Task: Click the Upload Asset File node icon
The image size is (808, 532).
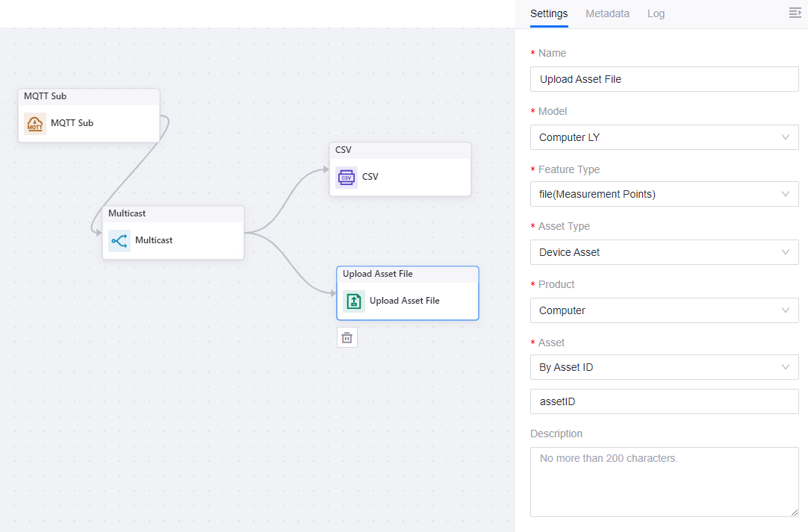Action: [354, 301]
